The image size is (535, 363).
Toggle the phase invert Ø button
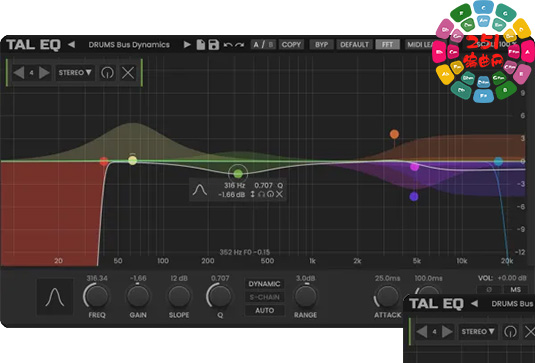(489, 290)
